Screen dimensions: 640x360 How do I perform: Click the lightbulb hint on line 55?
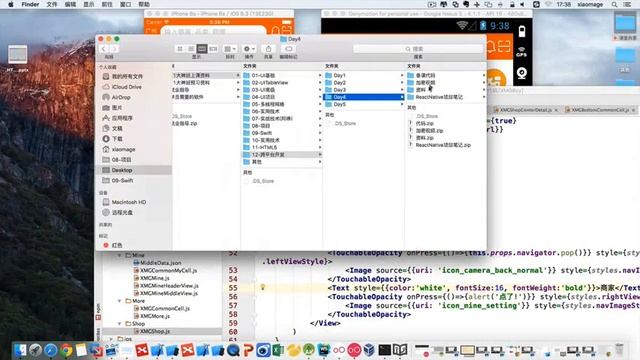(x=263, y=288)
